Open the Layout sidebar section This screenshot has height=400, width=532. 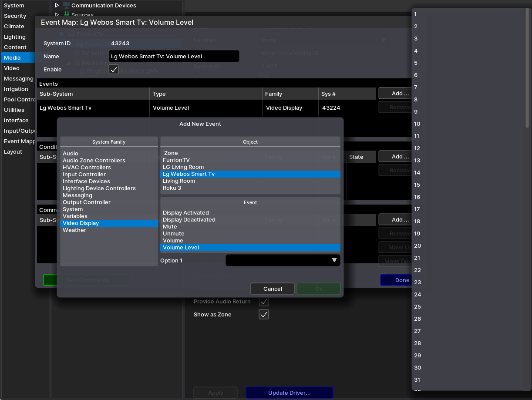[17, 151]
